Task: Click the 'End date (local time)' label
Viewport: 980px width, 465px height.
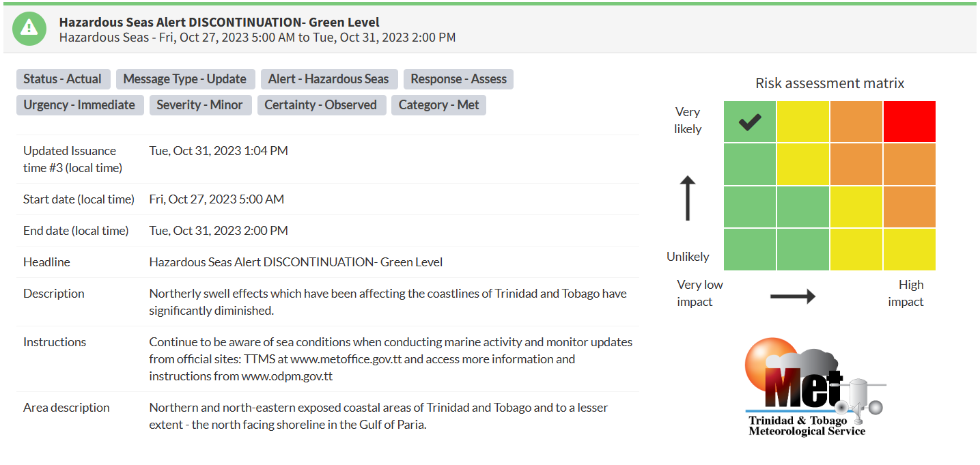Action: (76, 231)
